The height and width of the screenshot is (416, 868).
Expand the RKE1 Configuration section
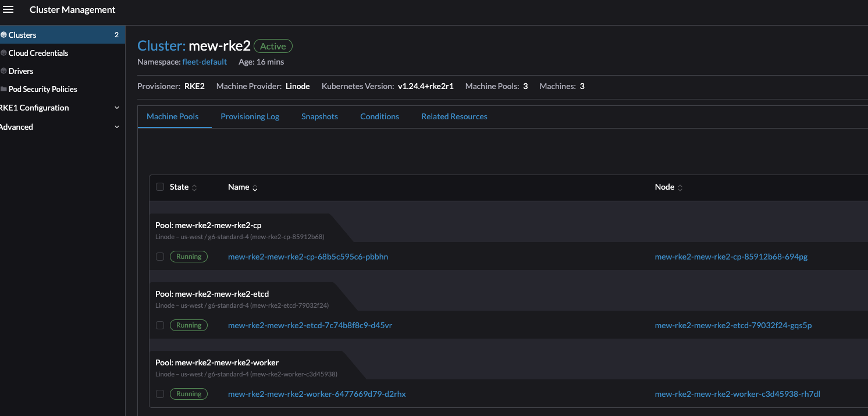pyautogui.click(x=34, y=108)
